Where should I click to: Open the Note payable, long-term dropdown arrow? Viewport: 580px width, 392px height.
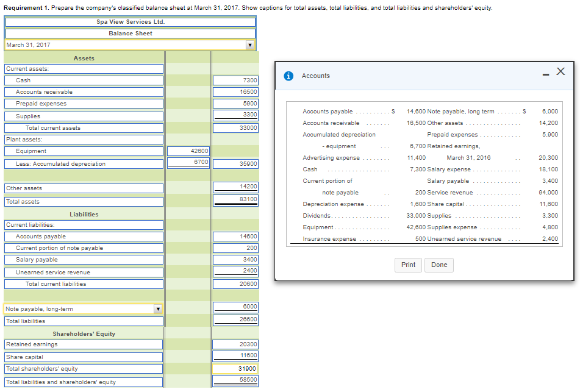(x=158, y=309)
